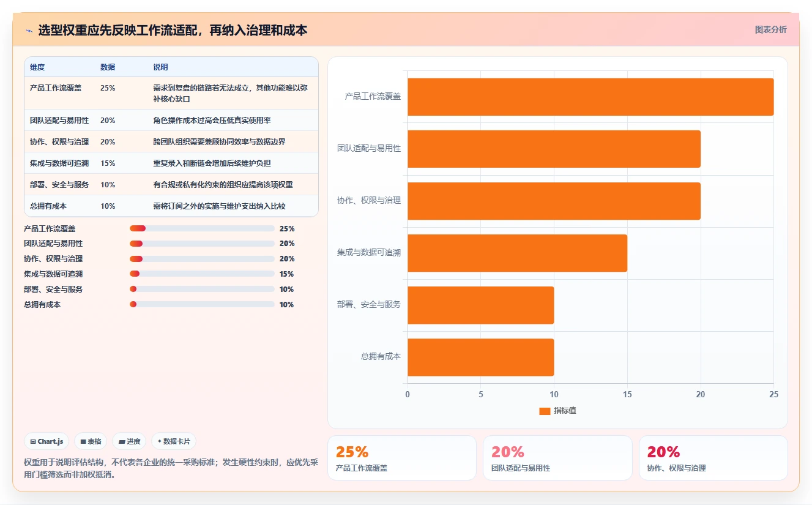Click the 团队适配与易用性 progress bar
812x505 pixels.
pyautogui.click(x=202, y=244)
